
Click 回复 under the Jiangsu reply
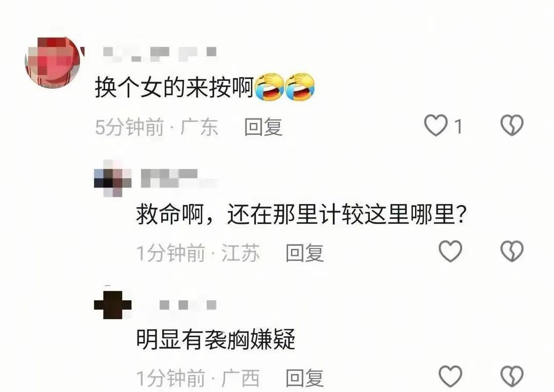point(305,253)
